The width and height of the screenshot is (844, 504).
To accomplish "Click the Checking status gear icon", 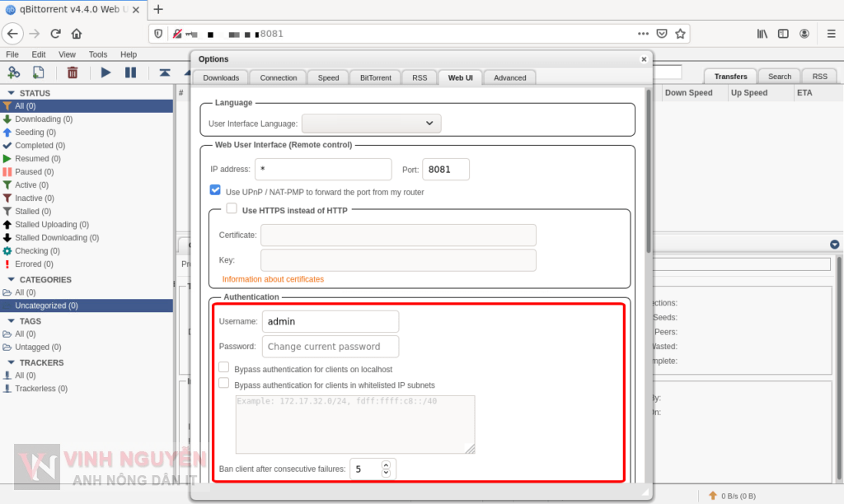I will (8, 250).
